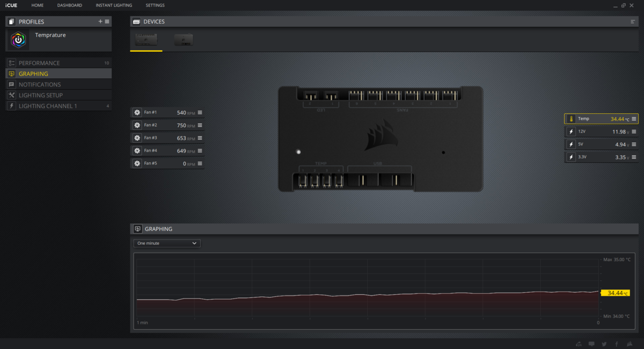Click the iCUE logo
Screen dimensions: 644x349
click(11, 5)
